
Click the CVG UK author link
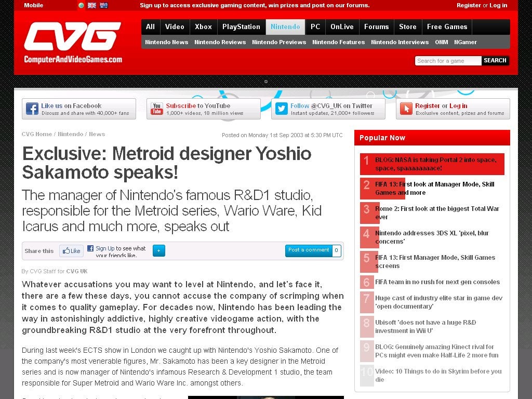(77, 271)
